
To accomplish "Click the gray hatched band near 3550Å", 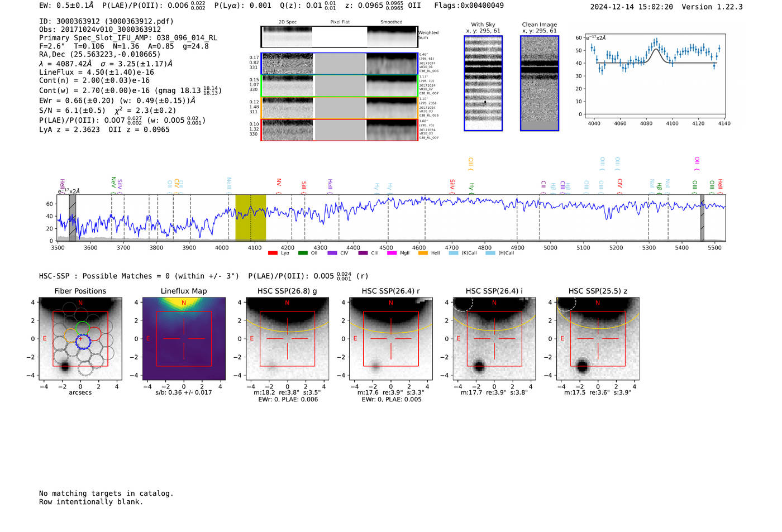I will click(x=73, y=218).
